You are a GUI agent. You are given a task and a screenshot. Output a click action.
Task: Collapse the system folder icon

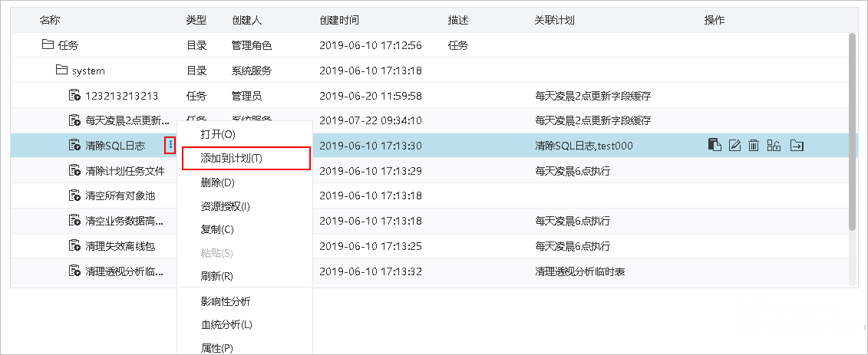(61, 71)
